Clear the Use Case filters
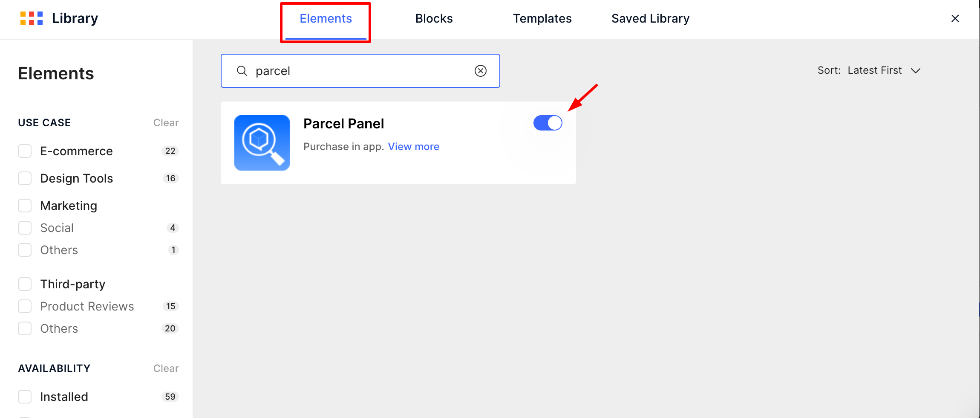 click(166, 123)
